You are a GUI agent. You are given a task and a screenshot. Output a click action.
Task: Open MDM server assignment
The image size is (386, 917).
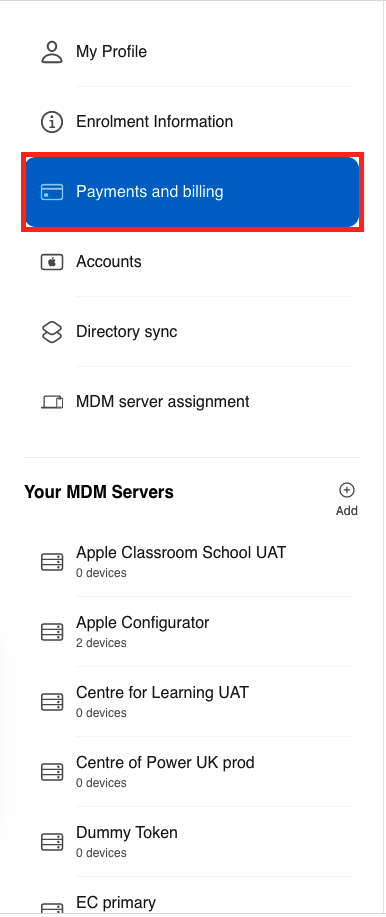pyautogui.click(x=191, y=402)
